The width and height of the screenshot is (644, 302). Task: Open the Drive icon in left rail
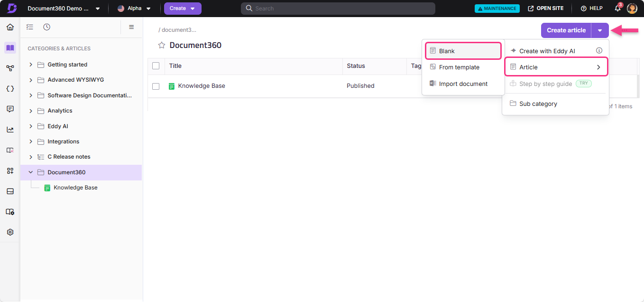[x=10, y=191]
